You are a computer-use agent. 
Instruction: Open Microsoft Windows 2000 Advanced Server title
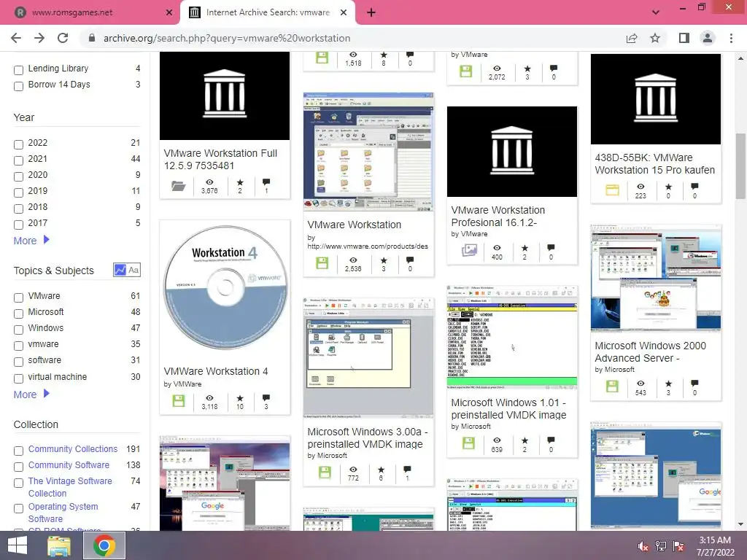click(x=650, y=352)
